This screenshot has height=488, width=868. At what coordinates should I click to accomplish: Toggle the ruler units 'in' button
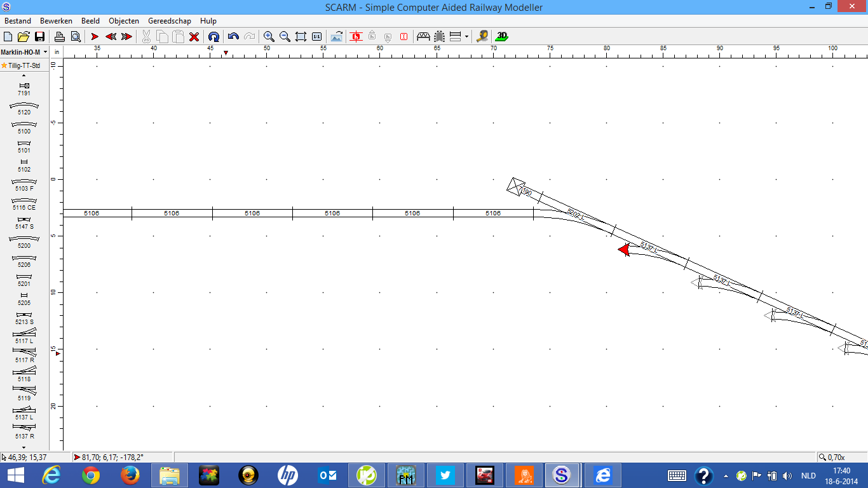coord(57,52)
